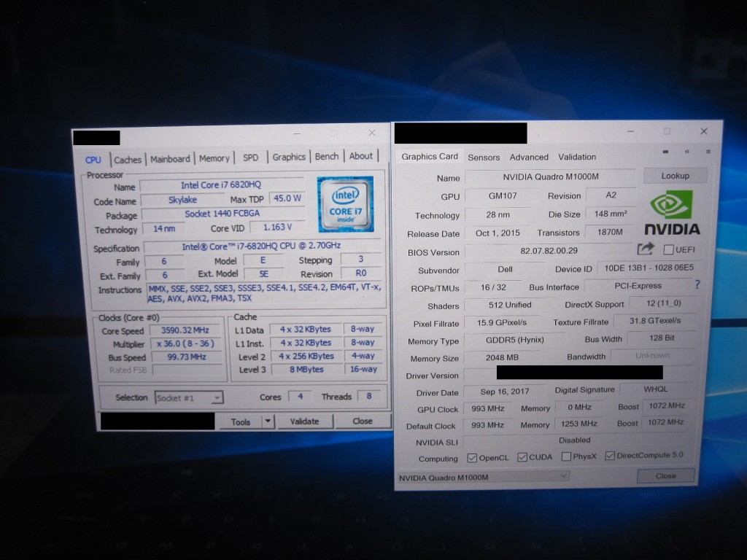The height and width of the screenshot is (560, 747).
Task: Click the Memory Size value 2048 MB
Action: pos(502,357)
